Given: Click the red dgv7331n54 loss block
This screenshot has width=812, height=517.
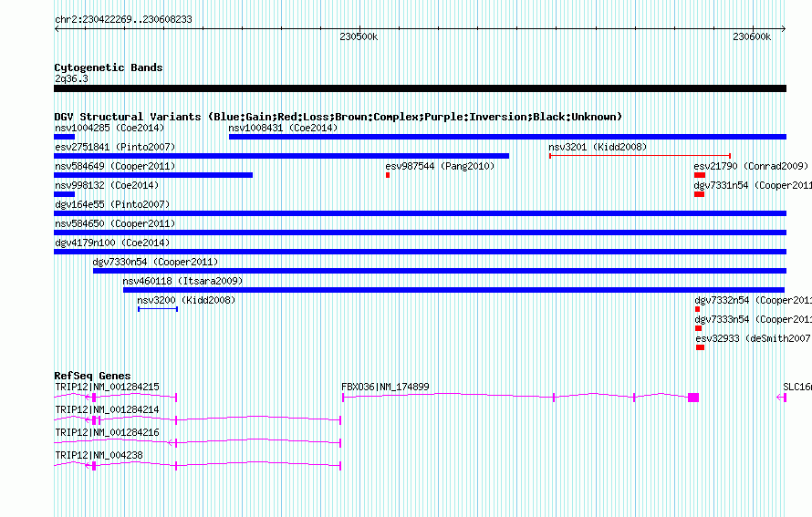Looking at the screenshot, I should coord(699,194).
